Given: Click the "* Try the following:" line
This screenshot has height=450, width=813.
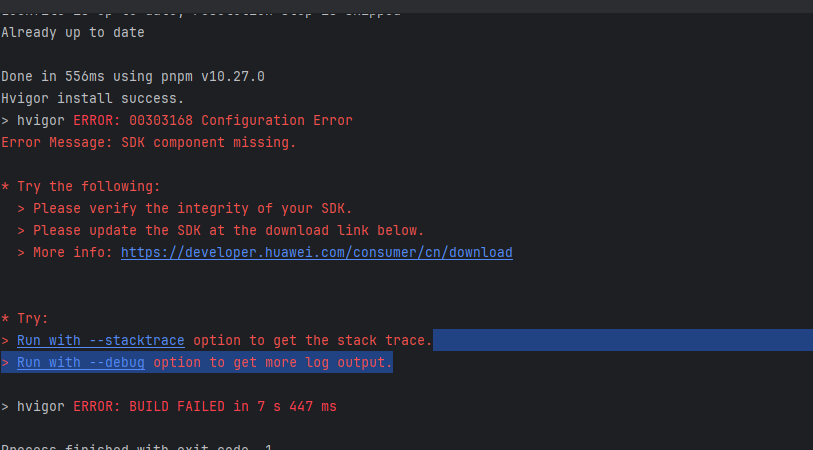Looking at the screenshot, I should tap(80, 186).
